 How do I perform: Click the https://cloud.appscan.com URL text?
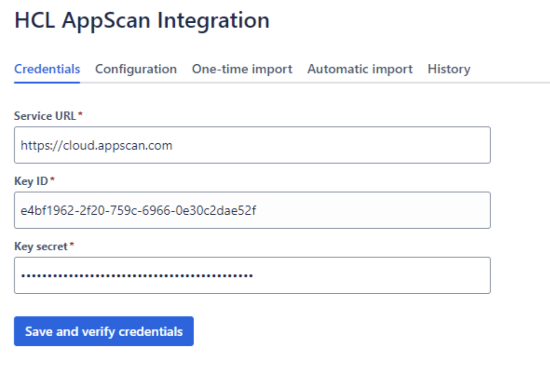96,145
